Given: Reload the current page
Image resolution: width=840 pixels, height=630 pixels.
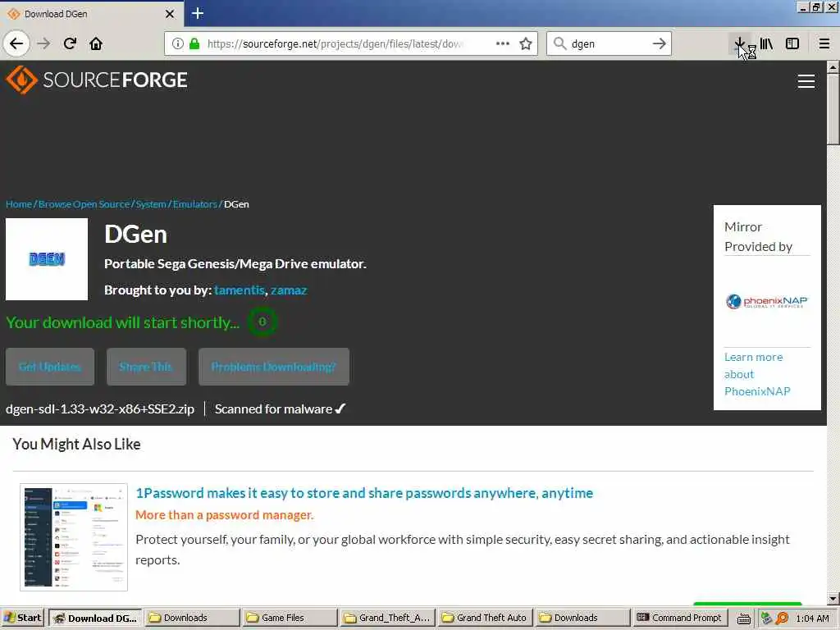Looking at the screenshot, I should (x=70, y=43).
